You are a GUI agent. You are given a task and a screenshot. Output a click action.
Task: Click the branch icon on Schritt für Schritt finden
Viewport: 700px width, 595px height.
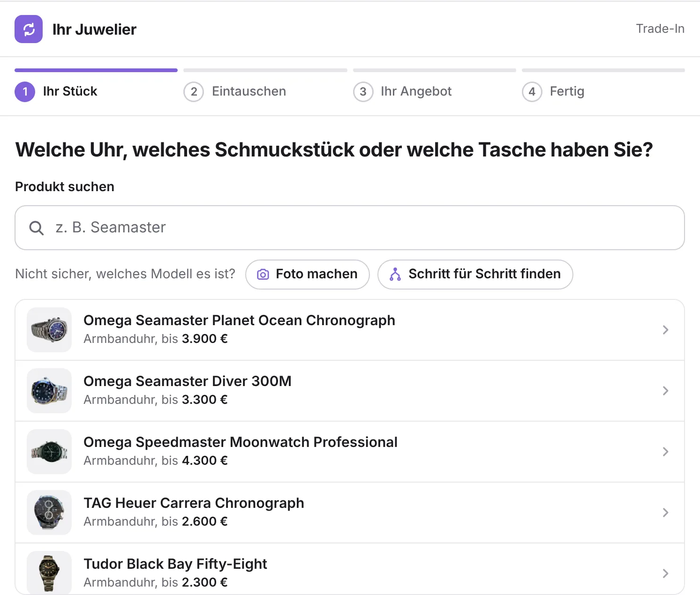click(395, 275)
